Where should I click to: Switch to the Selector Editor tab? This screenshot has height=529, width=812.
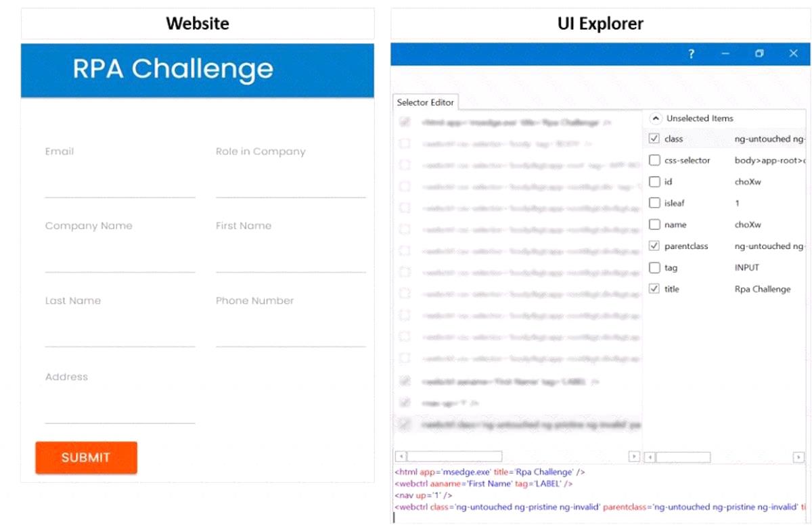(x=426, y=102)
